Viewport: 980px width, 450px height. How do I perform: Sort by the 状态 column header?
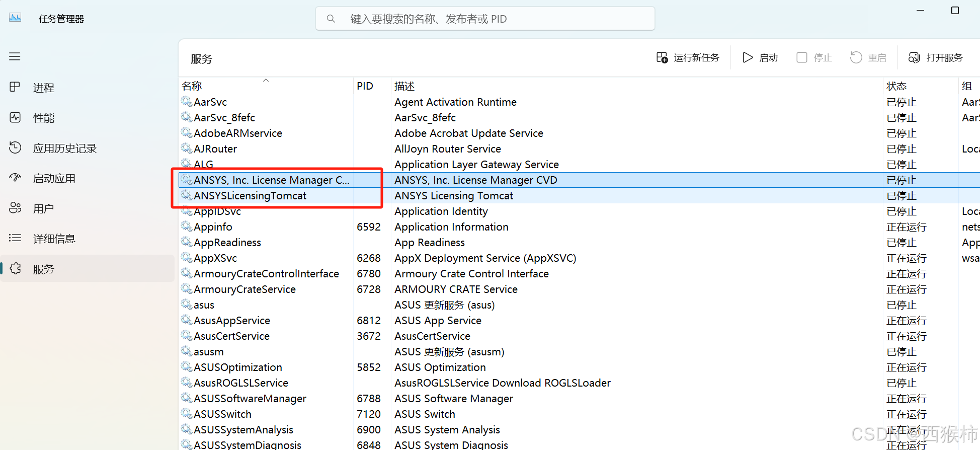click(896, 86)
